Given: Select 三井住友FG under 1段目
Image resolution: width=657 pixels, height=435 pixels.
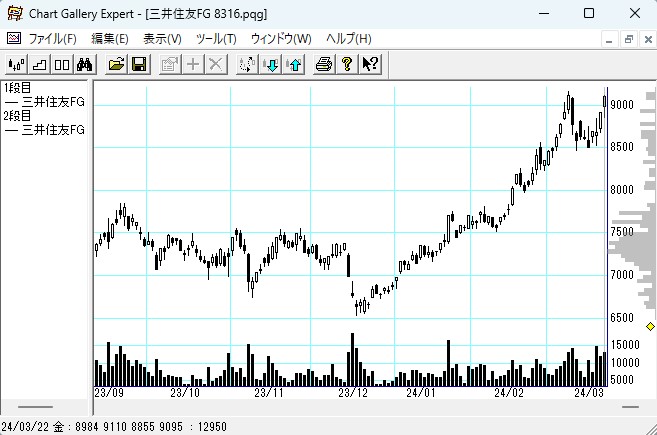Looking at the screenshot, I should (x=52, y=101).
